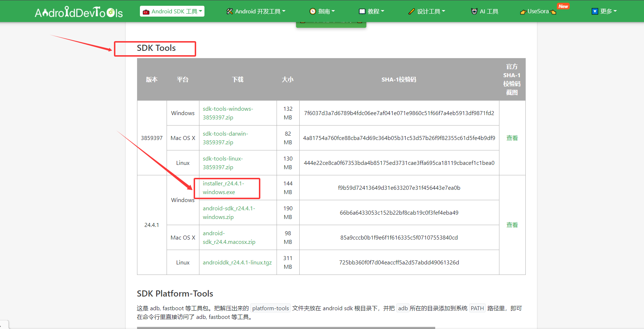This screenshot has height=329, width=644.
Task: Open the AI 工具 menu item
Action: (485, 11)
